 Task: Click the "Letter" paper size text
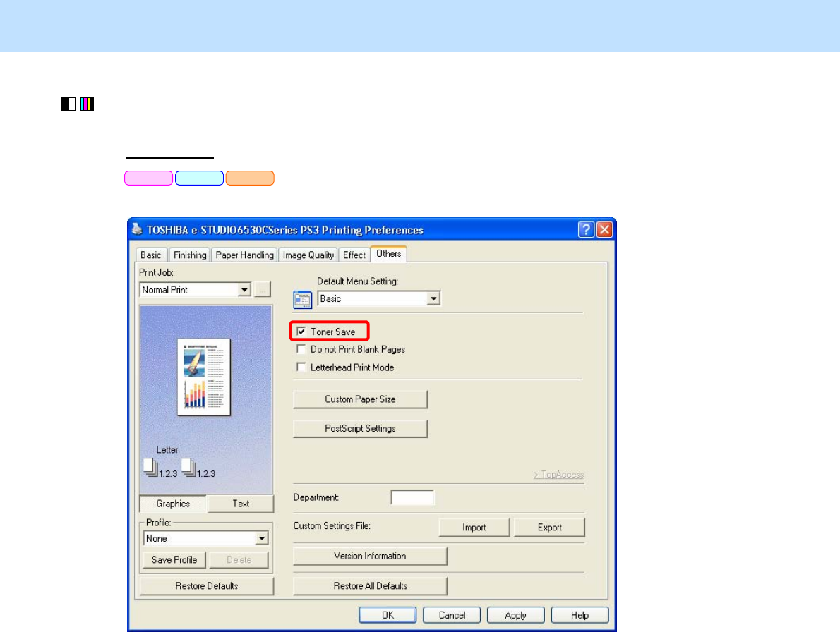coord(167,450)
